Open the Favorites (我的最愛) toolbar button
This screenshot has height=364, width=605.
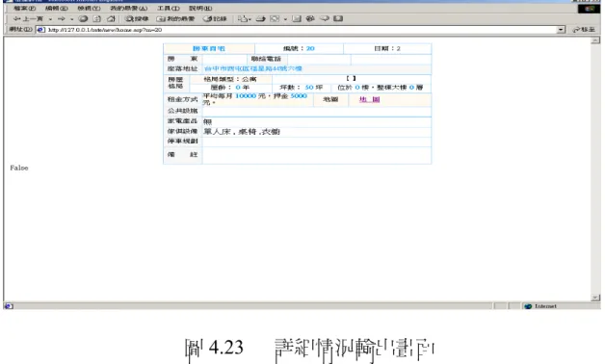pyautogui.click(x=175, y=18)
